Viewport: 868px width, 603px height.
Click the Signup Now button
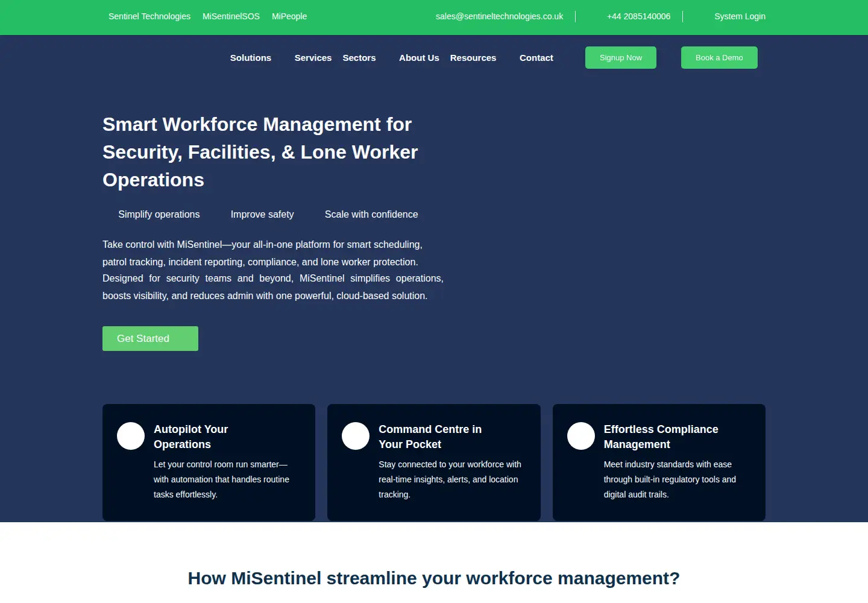[621, 58]
